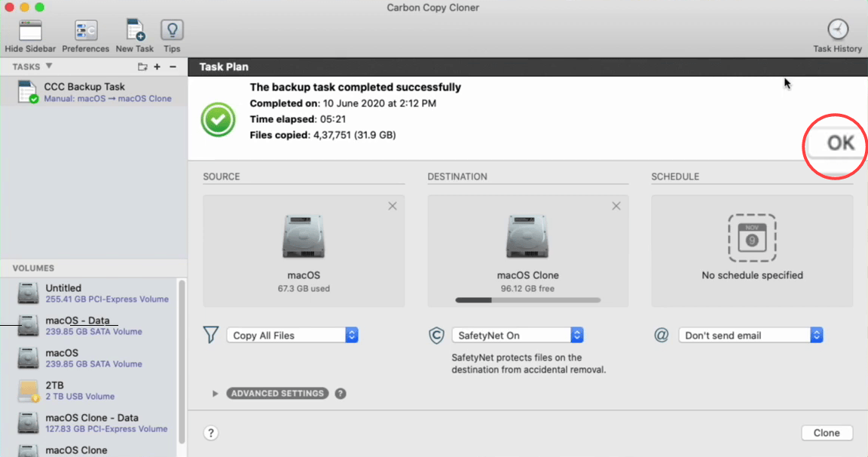The width and height of the screenshot is (868, 457).
Task: Open the SafetyNet On dropdown
Action: (x=518, y=335)
